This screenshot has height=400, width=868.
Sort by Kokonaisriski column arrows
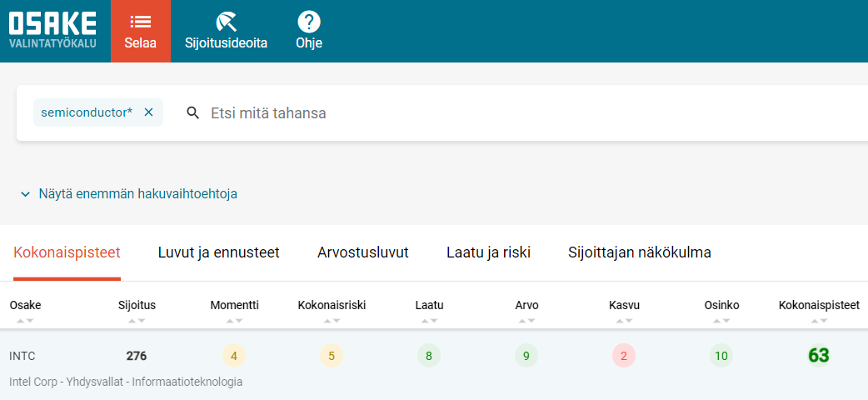pyautogui.click(x=332, y=320)
